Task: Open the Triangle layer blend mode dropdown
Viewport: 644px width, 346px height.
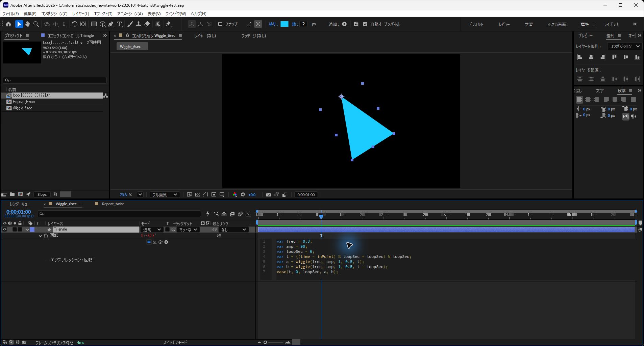Action: [151, 230]
